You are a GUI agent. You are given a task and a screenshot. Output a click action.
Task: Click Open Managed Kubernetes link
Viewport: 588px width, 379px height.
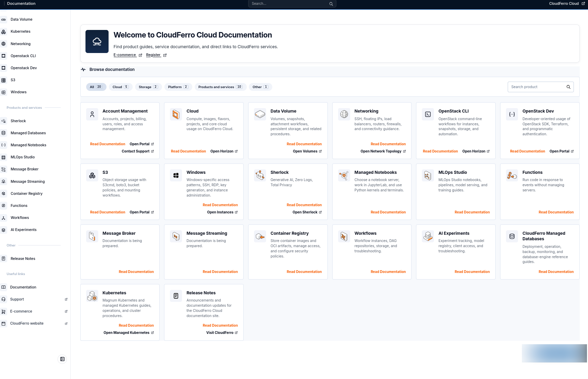pos(129,333)
